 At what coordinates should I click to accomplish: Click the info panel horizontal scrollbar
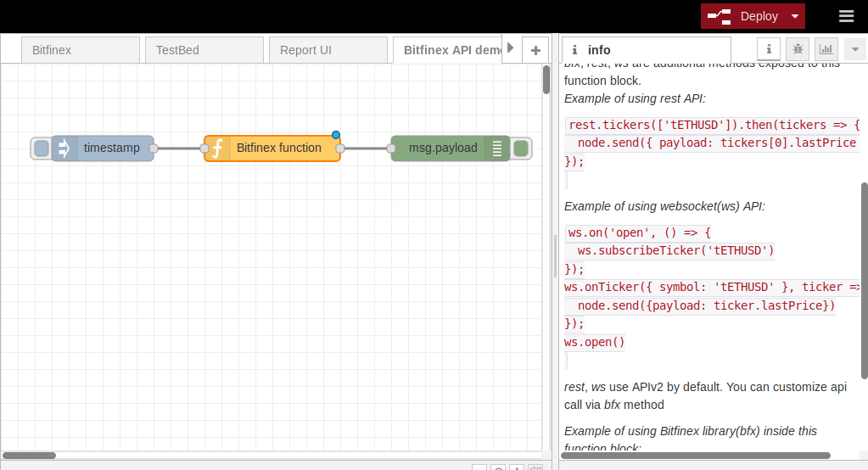[696, 456]
